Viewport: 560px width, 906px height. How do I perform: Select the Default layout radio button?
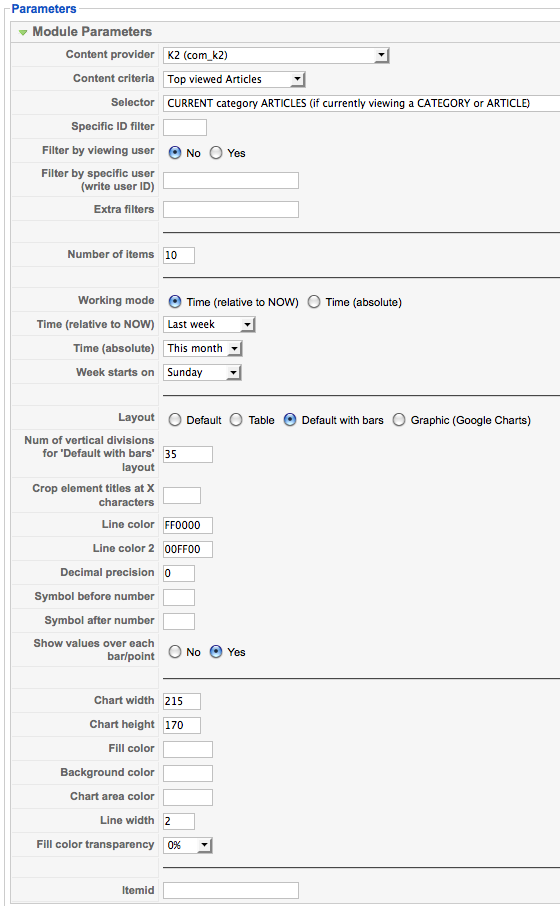coord(175,419)
